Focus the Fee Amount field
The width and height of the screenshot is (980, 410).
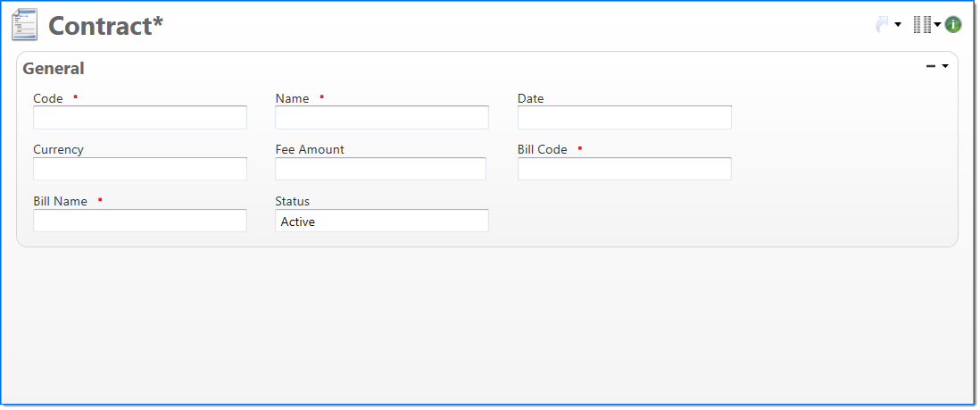[381, 169]
